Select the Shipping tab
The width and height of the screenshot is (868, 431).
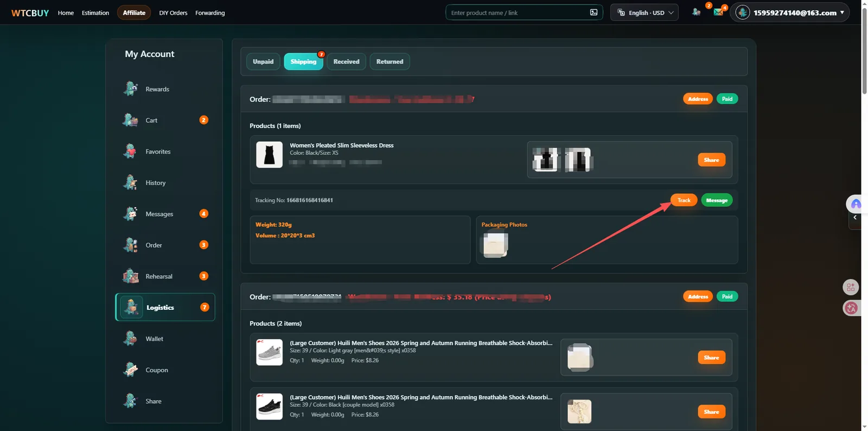[303, 61]
